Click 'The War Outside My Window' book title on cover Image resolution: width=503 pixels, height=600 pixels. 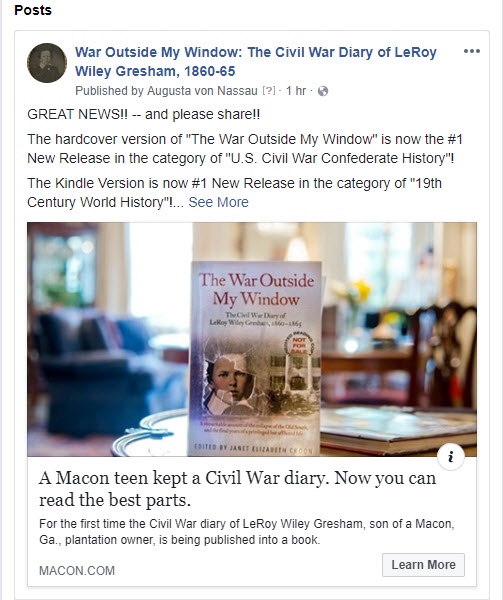(x=256, y=289)
